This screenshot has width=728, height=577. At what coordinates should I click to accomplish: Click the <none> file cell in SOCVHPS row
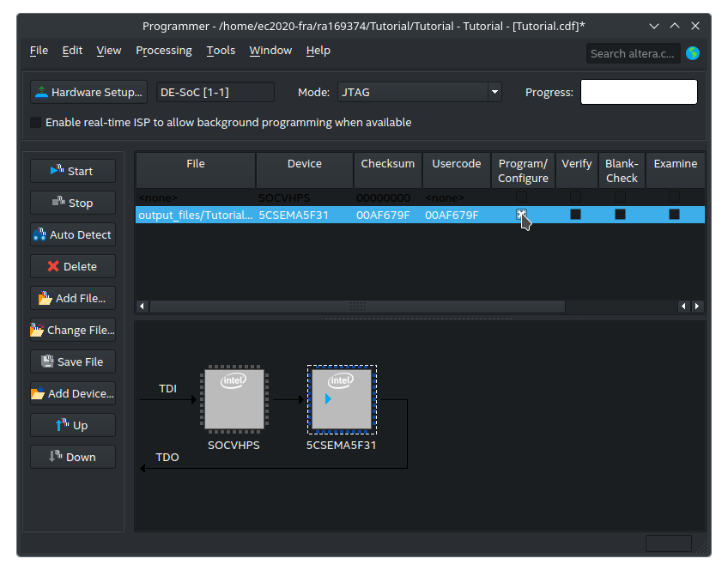(x=196, y=197)
